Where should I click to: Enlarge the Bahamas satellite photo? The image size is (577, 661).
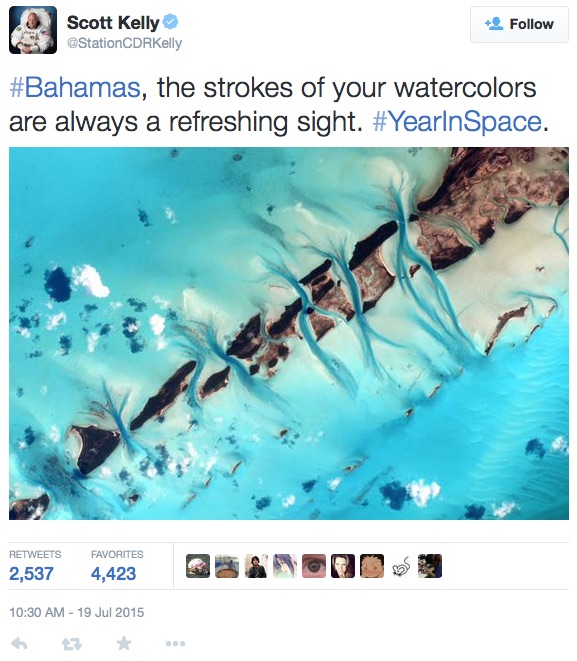[x=289, y=333]
